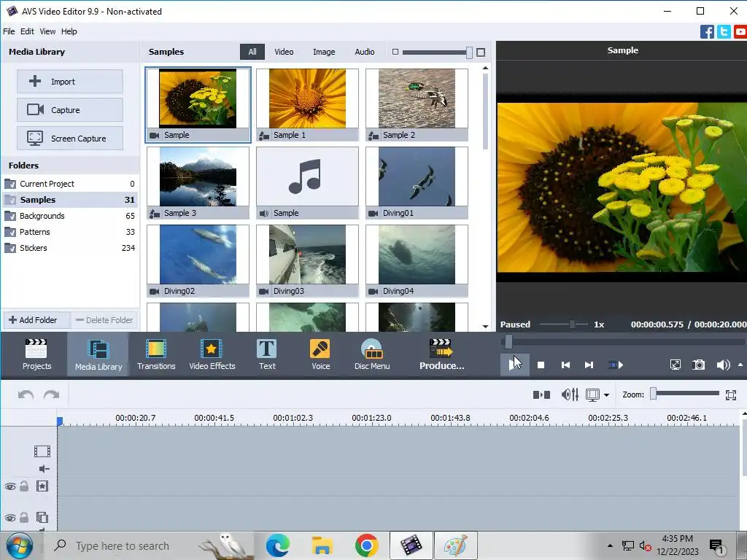Open the Edit menu
This screenshot has height=560, width=747.
coord(27,31)
